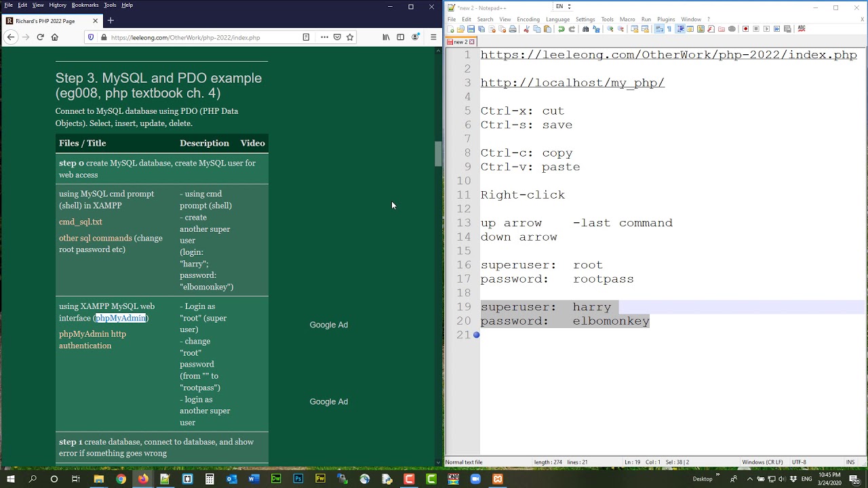Click the Replace icon in Notepad++ toolbar
Viewport: 868px width, 488px height.
point(596,29)
